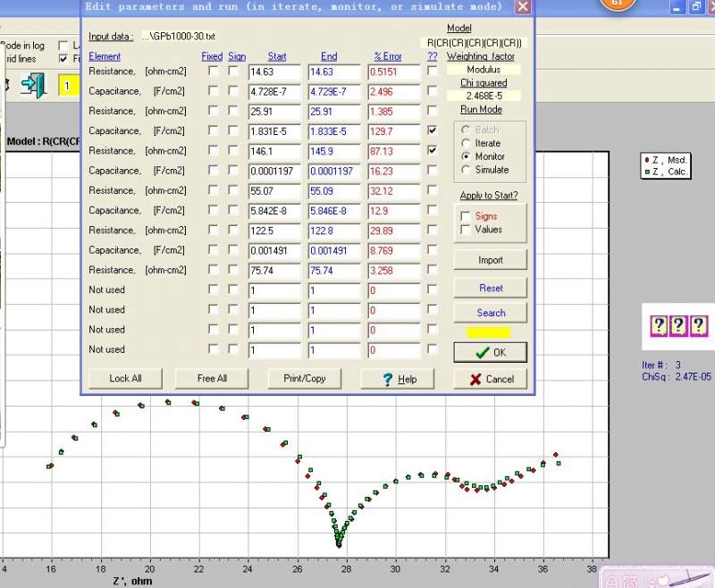Close the Edit parameters dialog
This screenshot has width=715, height=588.
(x=523, y=7)
